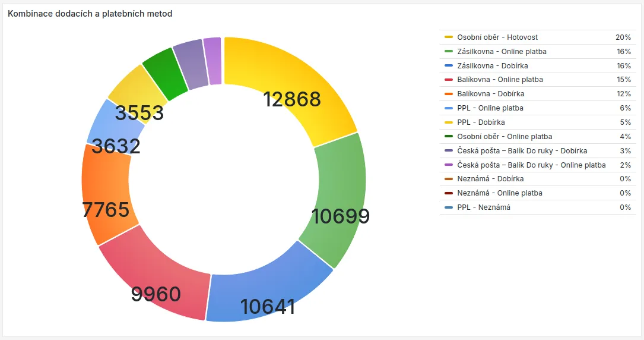The height and width of the screenshot is (340, 644).
Task: Select 'Balíkovna - Online platba' legend label
Action: (500, 80)
